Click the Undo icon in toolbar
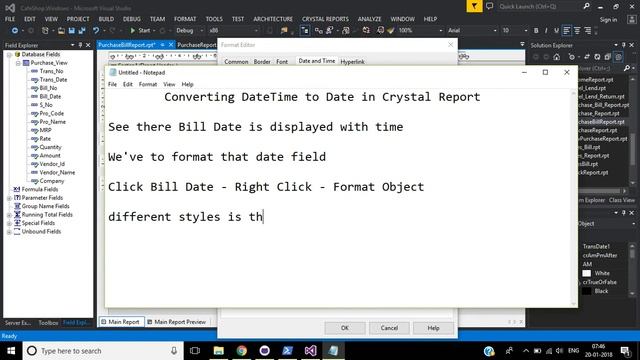640x360 pixels. (x=96, y=31)
